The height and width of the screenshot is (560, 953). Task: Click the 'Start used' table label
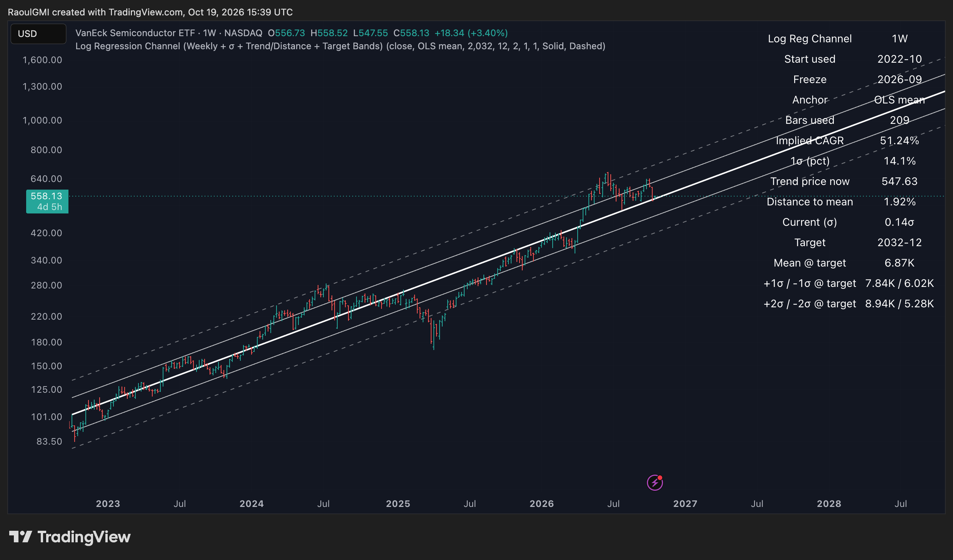pyautogui.click(x=810, y=59)
